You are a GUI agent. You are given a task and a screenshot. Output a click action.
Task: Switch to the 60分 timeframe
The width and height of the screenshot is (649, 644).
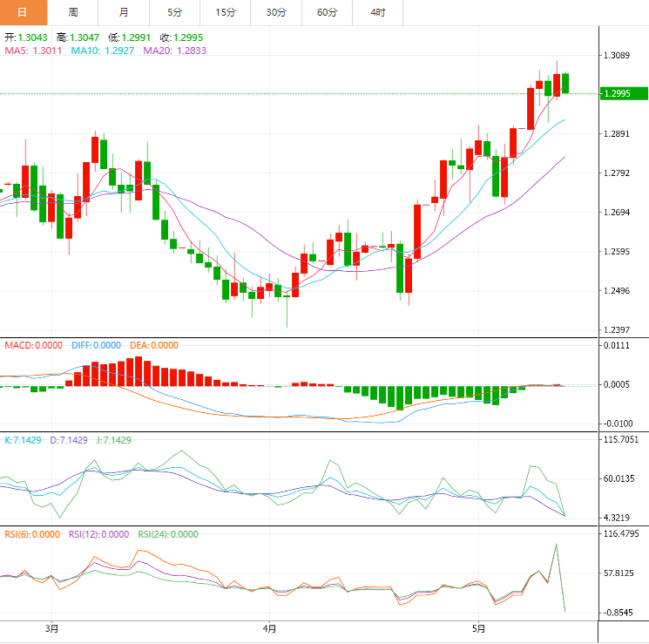pos(328,12)
